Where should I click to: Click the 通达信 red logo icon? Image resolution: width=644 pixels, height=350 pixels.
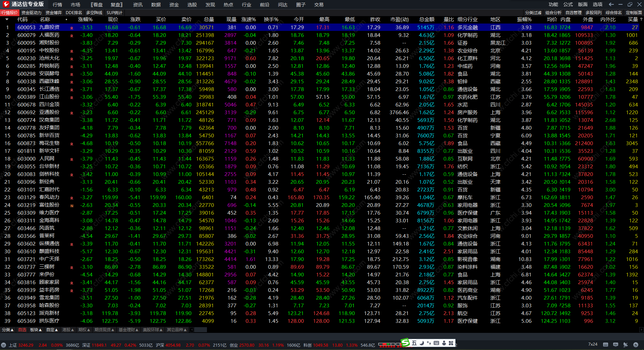[6, 4]
